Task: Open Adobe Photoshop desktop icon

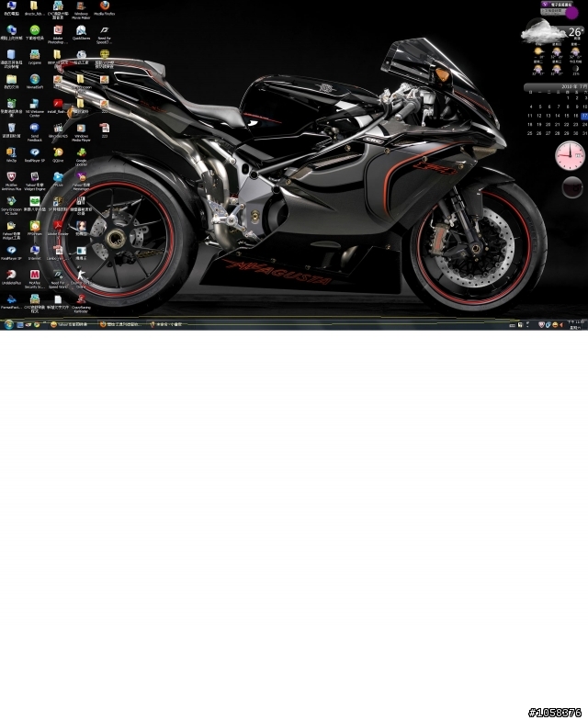Action: click(58, 35)
